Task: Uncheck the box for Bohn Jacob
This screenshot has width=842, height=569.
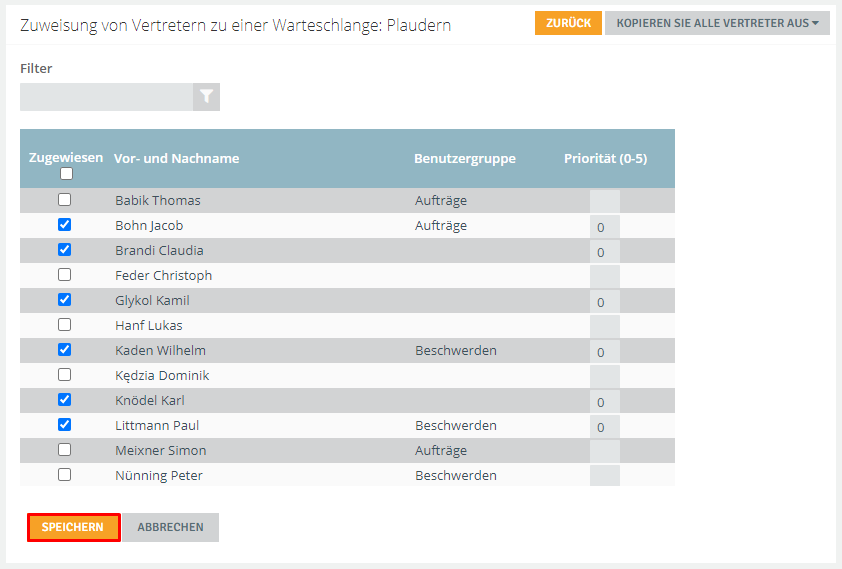Action: tap(64, 224)
